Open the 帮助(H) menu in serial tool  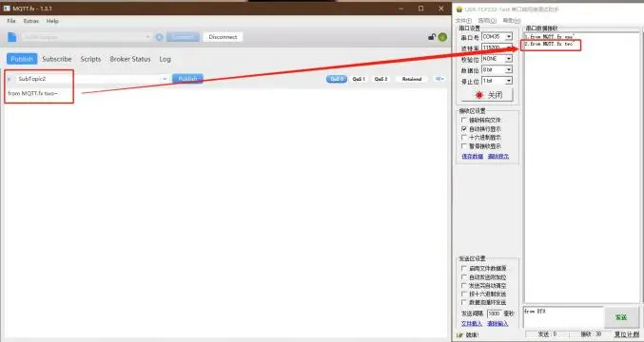coord(512,21)
